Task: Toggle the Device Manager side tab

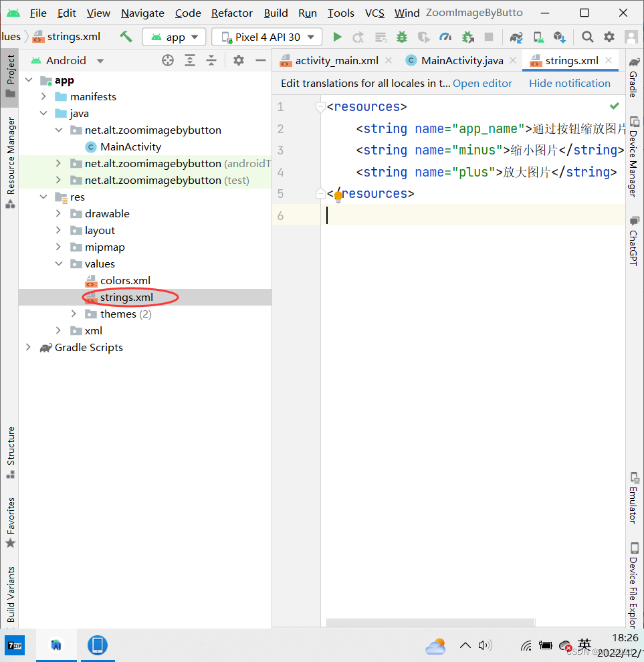Action: (x=633, y=156)
